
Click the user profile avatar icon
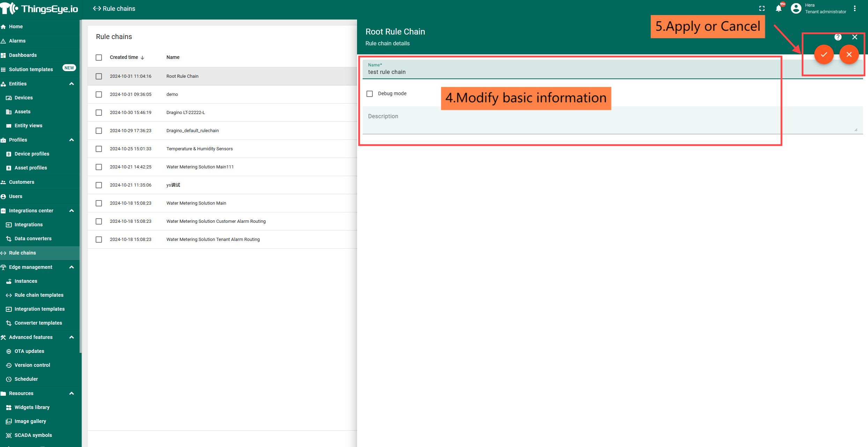(x=796, y=8)
